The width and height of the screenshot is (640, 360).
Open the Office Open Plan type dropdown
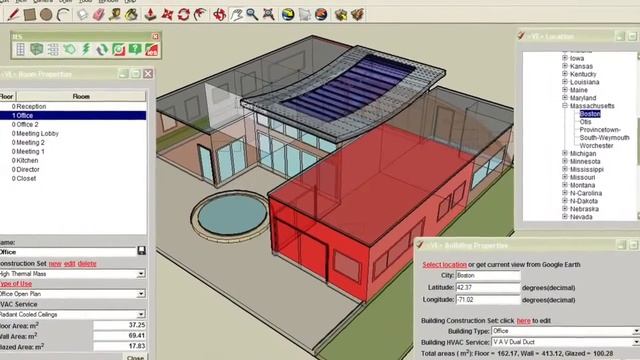point(141,293)
